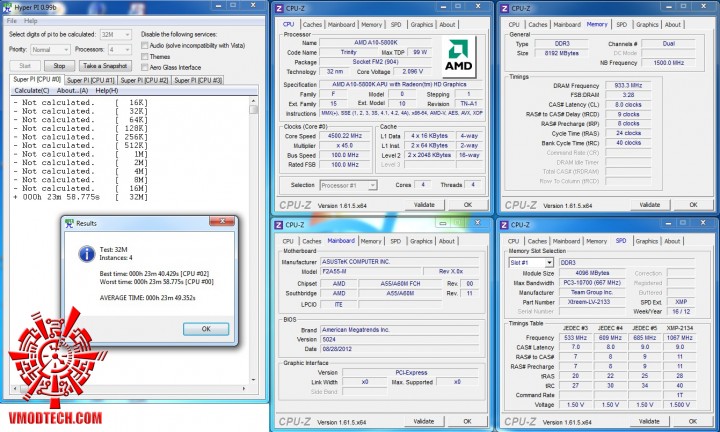Image resolution: width=720 pixels, height=432 pixels.
Task: Click the log scroll-down arrow
Action: pos(253,380)
